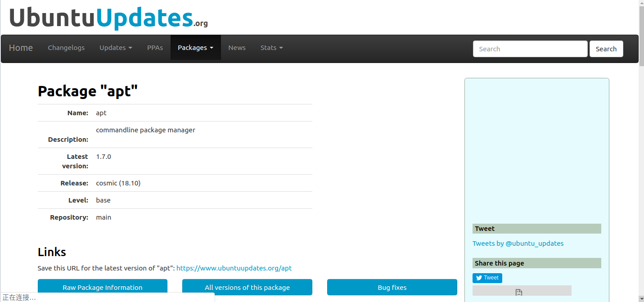
Task: Click the broken image icon below Tweet
Action: [519, 293]
